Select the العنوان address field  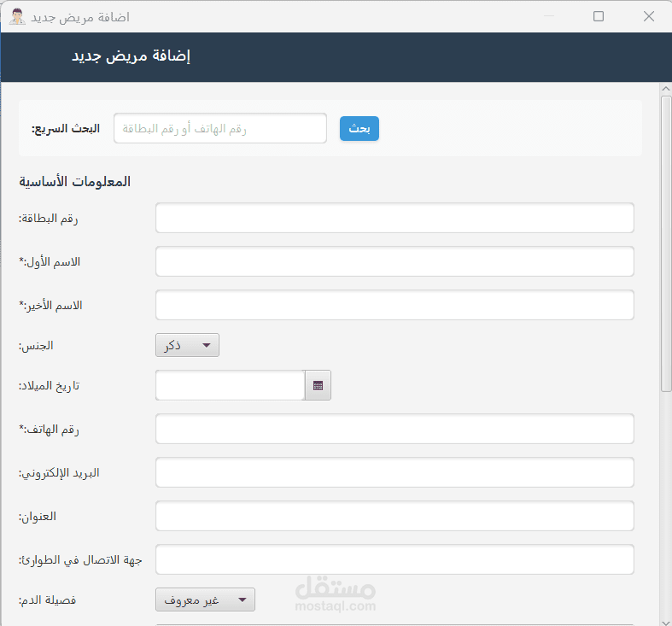click(394, 516)
